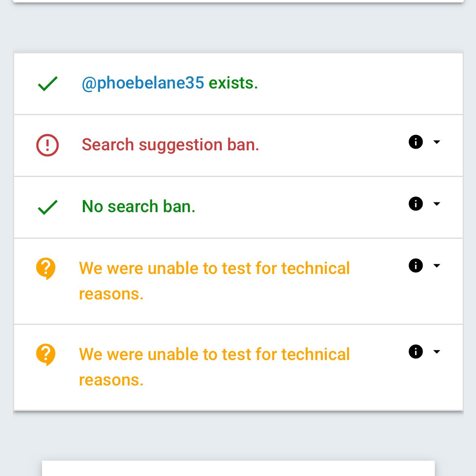Screen dimensions: 476x476
Task: Expand first unable-to-test row dropdown arrow
Action: pyautogui.click(x=436, y=265)
